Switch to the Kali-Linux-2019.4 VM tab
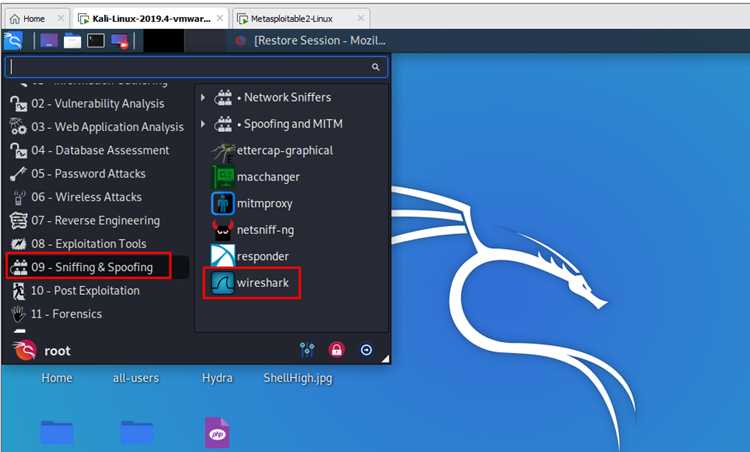 [x=151, y=19]
